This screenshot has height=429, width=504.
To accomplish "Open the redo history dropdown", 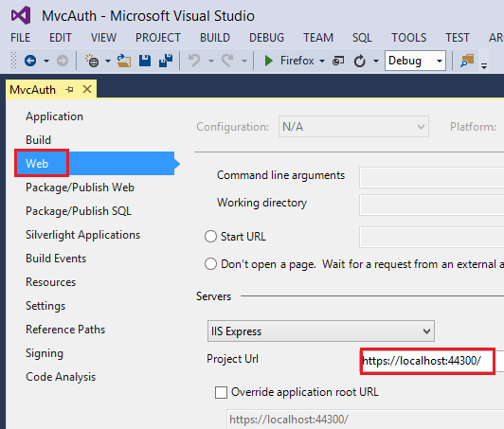I will pyautogui.click(x=244, y=61).
